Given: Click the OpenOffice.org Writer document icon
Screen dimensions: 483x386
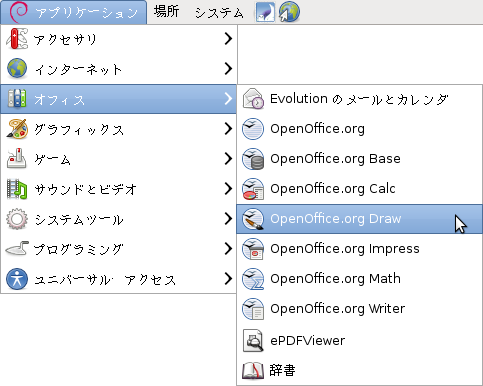Looking at the screenshot, I should [x=253, y=309].
